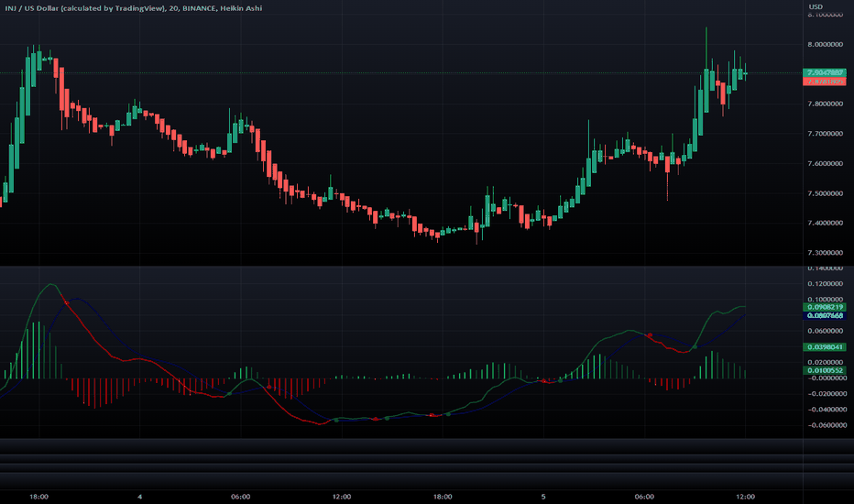Click the 0.1000000 indicator axis label
The height and width of the screenshot is (504, 854).
pos(825,299)
